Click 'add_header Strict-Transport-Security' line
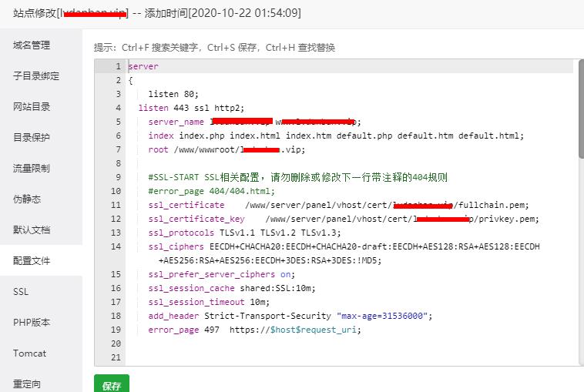The width and height of the screenshot is (584, 392). [x=290, y=316]
